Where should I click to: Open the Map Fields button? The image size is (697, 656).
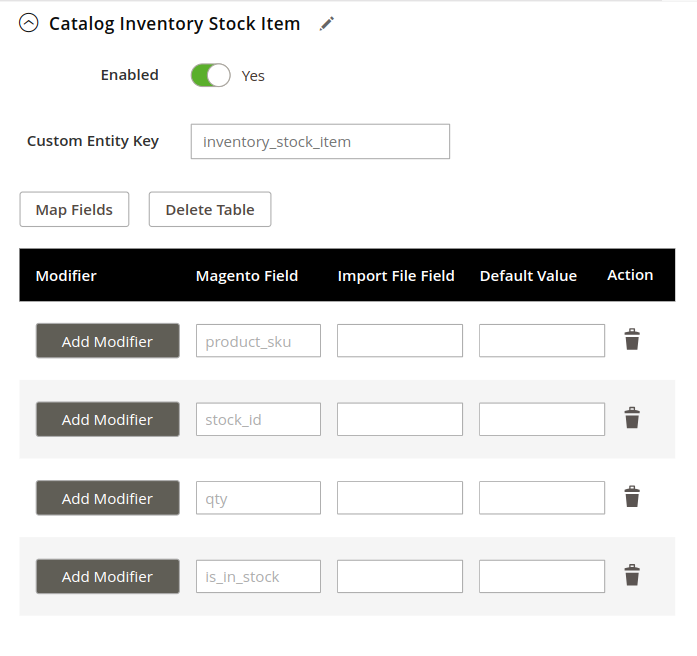74,209
